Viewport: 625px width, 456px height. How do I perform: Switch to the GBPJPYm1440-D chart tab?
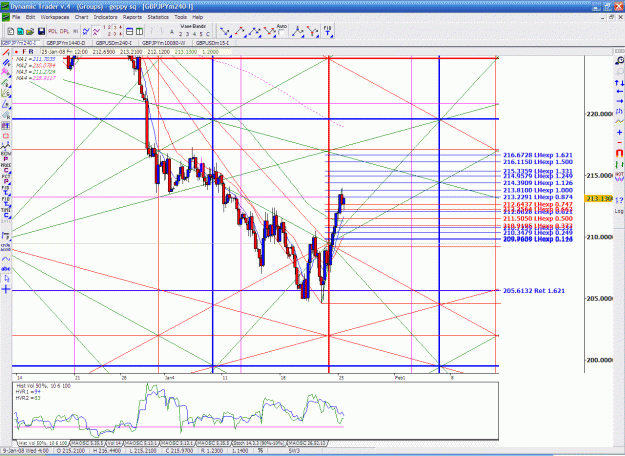(x=66, y=43)
